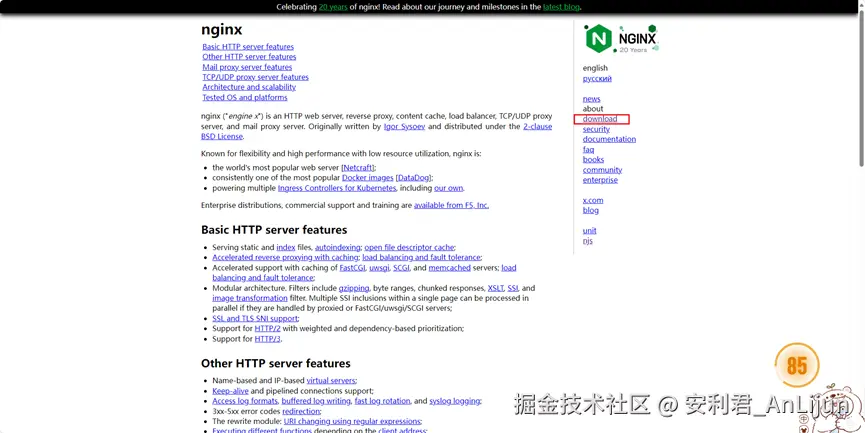Open the virtual servers link
This screenshot has height=433, width=865.
click(331, 381)
